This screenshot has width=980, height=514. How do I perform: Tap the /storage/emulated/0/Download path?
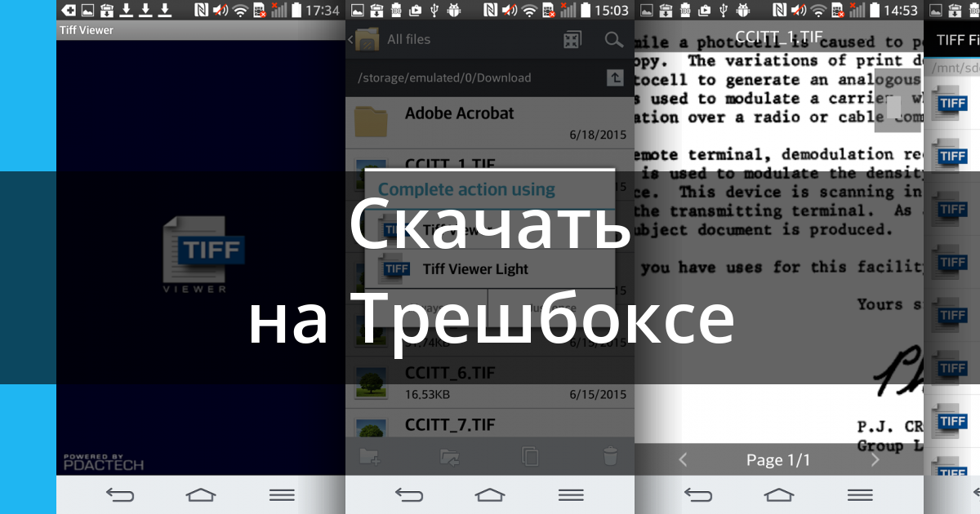coord(444,78)
